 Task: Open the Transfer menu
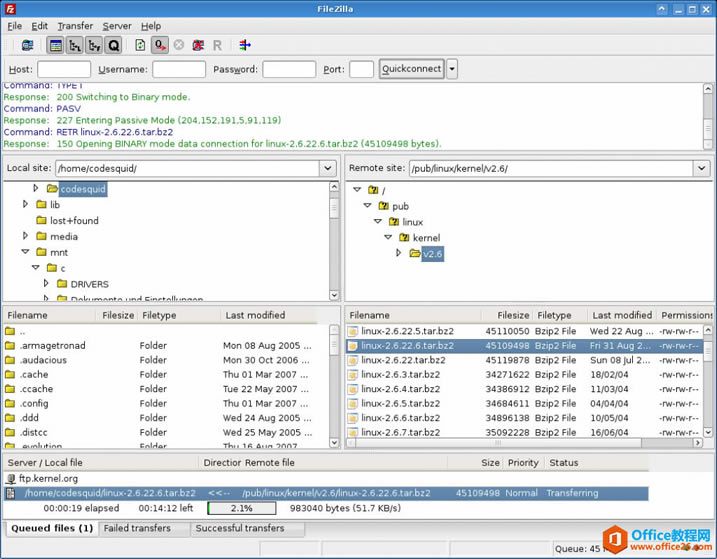tap(75, 26)
